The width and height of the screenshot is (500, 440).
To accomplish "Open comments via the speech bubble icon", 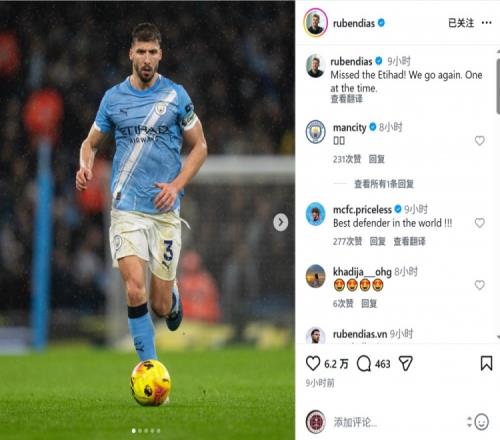I will coord(364,363).
